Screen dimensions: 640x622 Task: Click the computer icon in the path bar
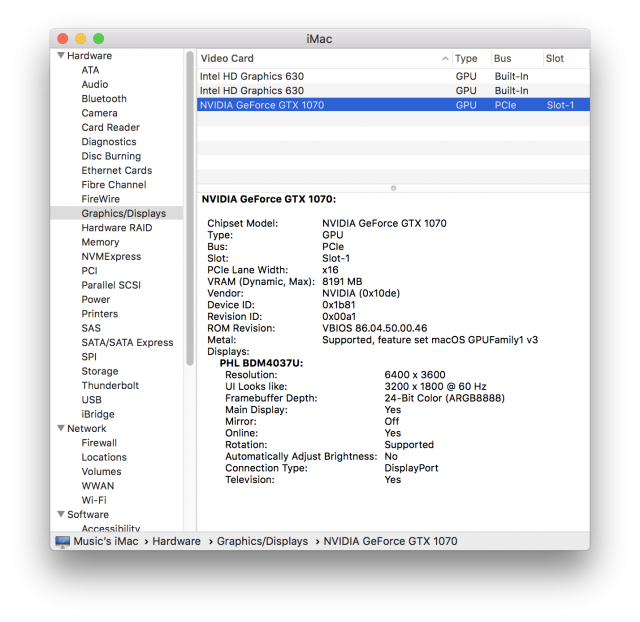tap(63, 541)
